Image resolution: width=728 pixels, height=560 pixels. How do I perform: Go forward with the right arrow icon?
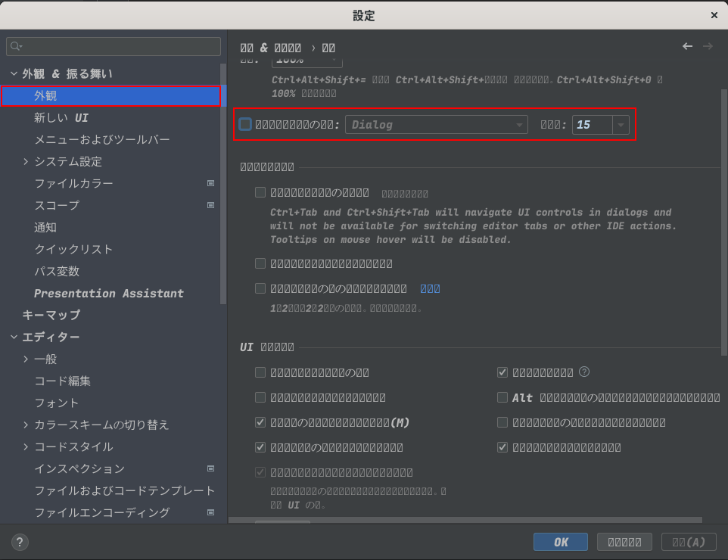[x=708, y=46]
